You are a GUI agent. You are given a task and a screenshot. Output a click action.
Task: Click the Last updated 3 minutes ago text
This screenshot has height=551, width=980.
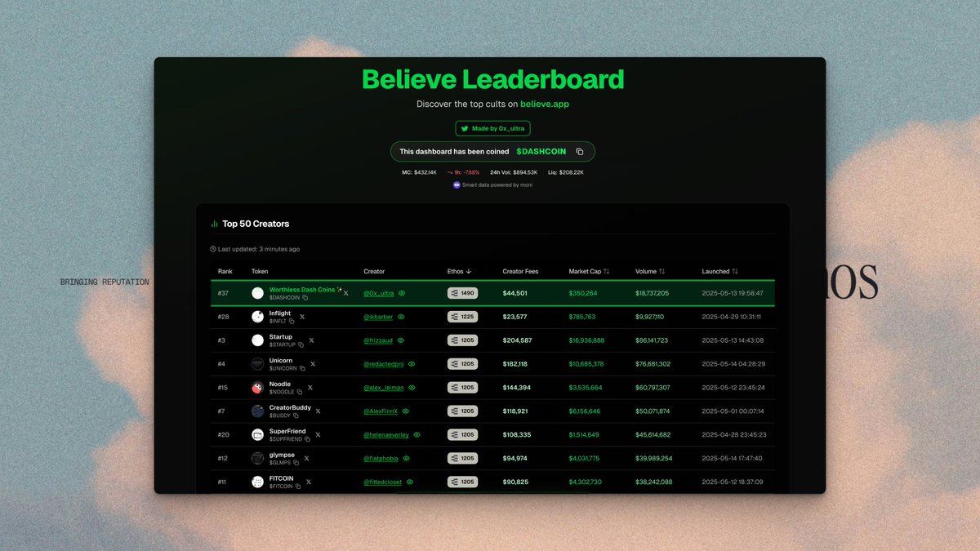pos(258,249)
